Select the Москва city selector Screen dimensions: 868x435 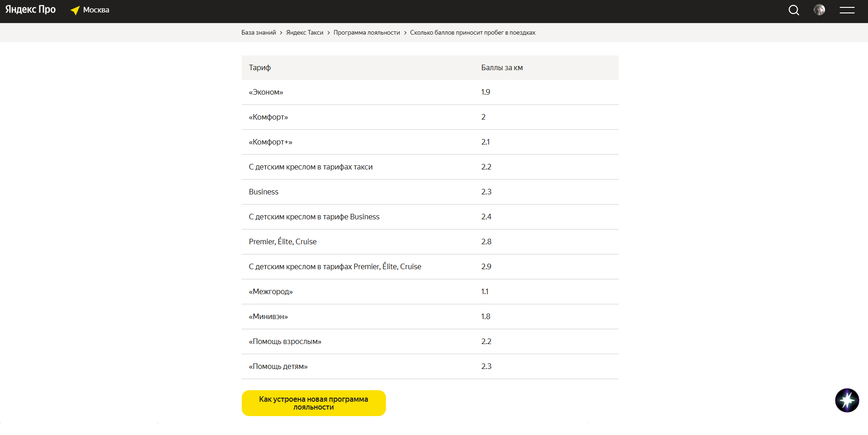[96, 10]
